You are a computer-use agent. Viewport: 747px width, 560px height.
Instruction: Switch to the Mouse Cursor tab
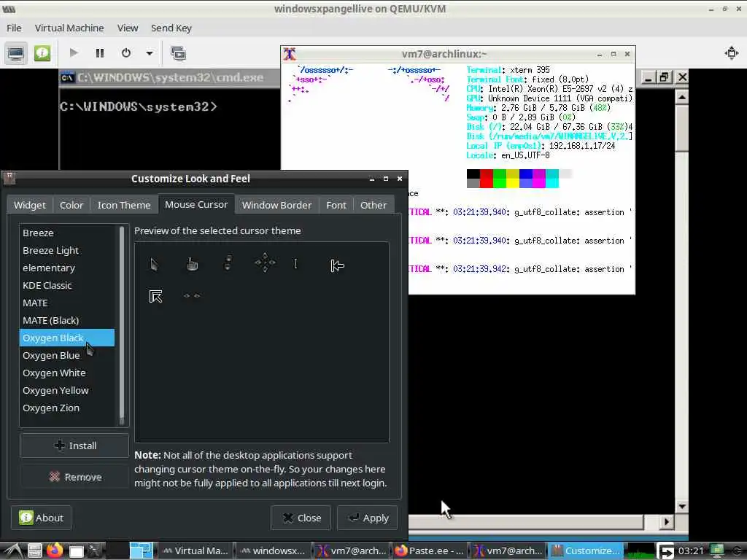(x=196, y=204)
